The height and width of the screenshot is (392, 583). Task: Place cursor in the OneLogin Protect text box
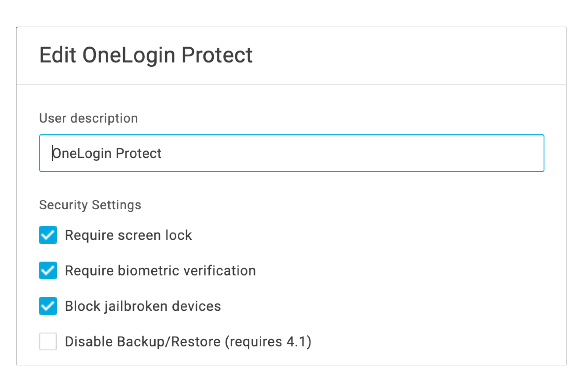(255, 153)
